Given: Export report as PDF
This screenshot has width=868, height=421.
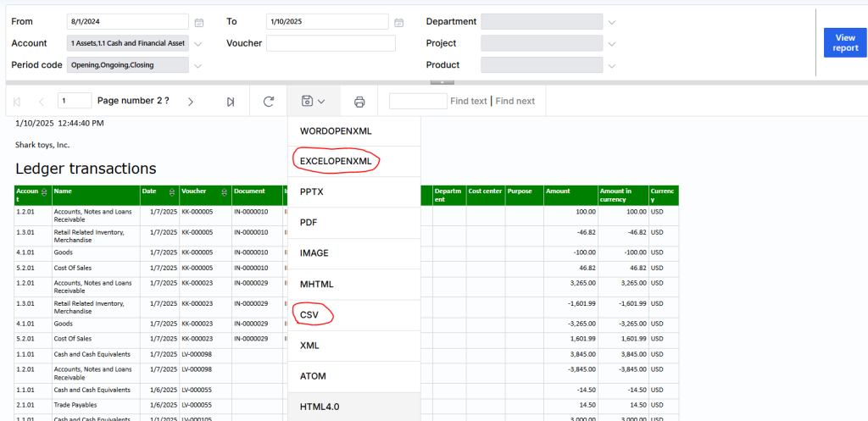Looking at the screenshot, I should pyautogui.click(x=310, y=223).
